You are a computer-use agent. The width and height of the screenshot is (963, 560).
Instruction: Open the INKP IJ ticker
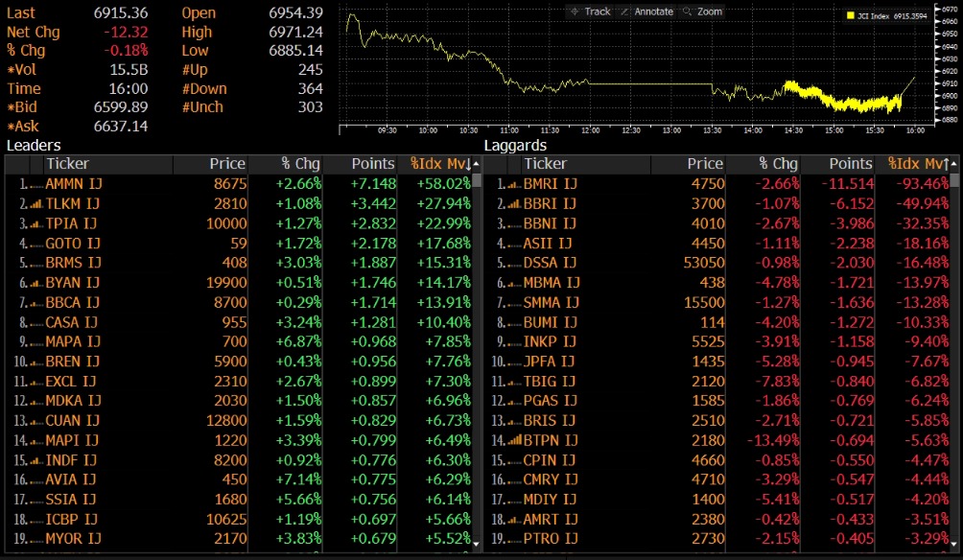click(x=550, y=341)
